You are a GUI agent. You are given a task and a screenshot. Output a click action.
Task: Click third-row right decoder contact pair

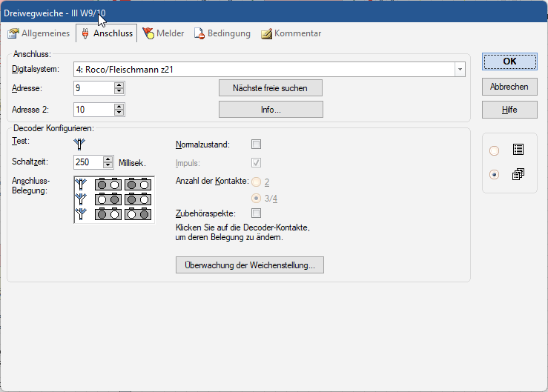(x=138, y=214)
